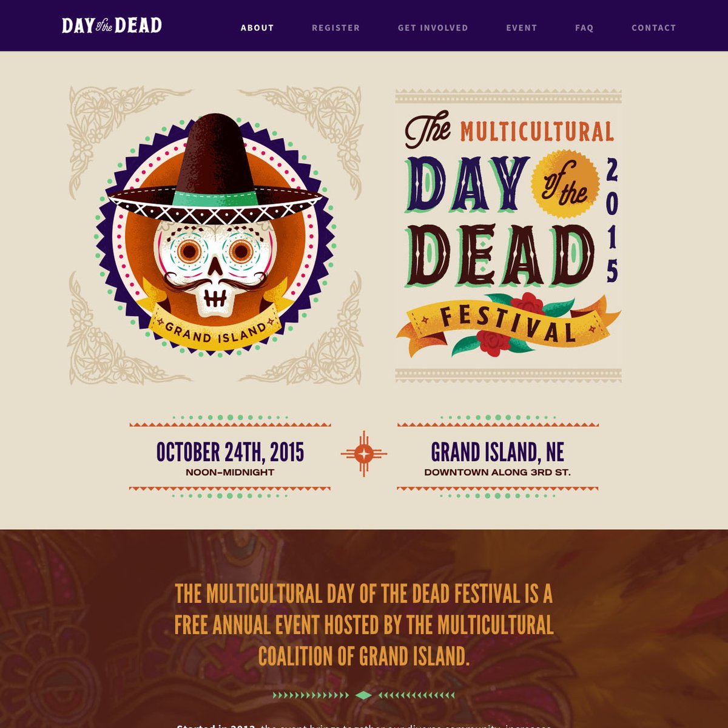Viewport: 728px width, 728px height.
Task: Click the sugar skull sombrero badge
Action: pyautogui.click(x=215, y=234)
